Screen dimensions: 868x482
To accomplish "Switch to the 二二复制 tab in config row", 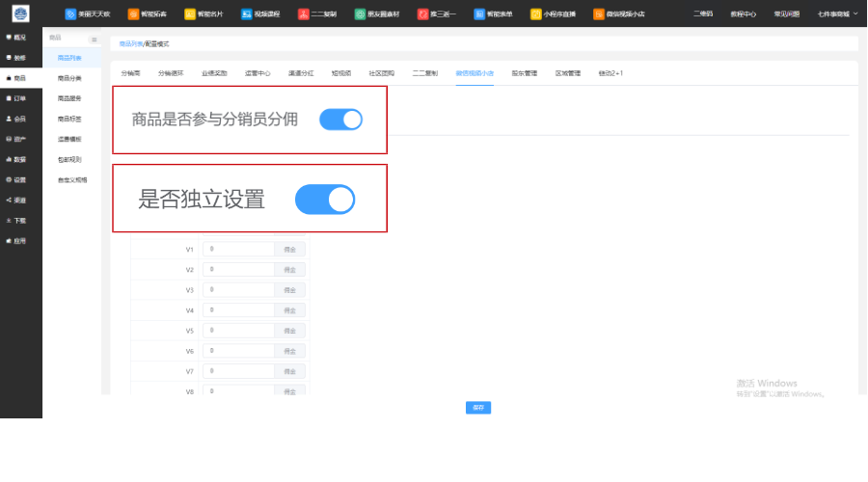I will (425, 73).
